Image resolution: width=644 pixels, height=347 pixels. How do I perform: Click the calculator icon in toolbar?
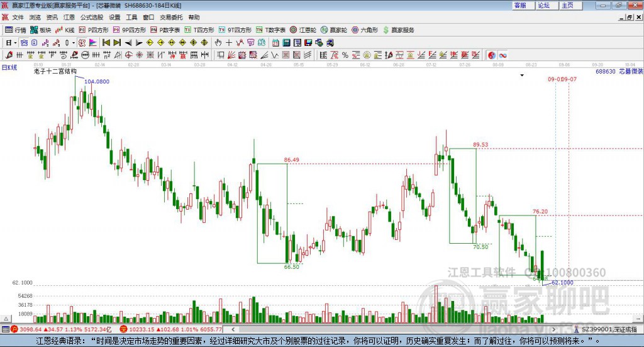pyautogui.click(x=286, y=43)
